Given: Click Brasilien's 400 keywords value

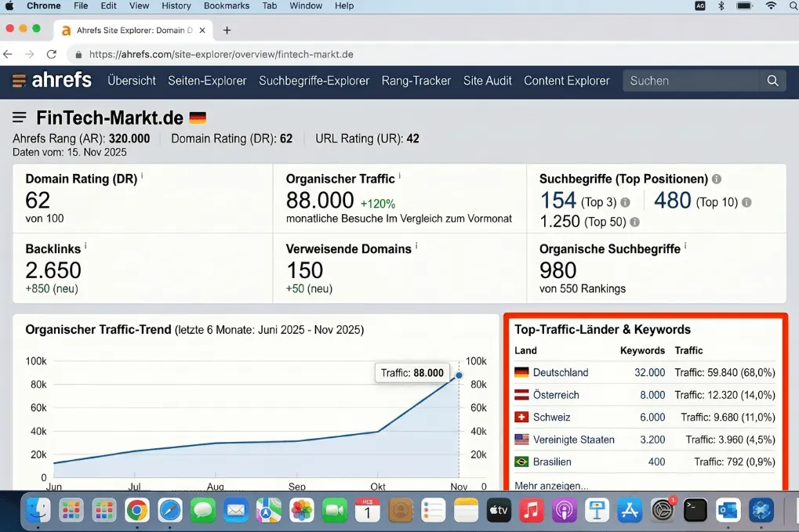Looking at the screenshot, I should coord(656,461).
